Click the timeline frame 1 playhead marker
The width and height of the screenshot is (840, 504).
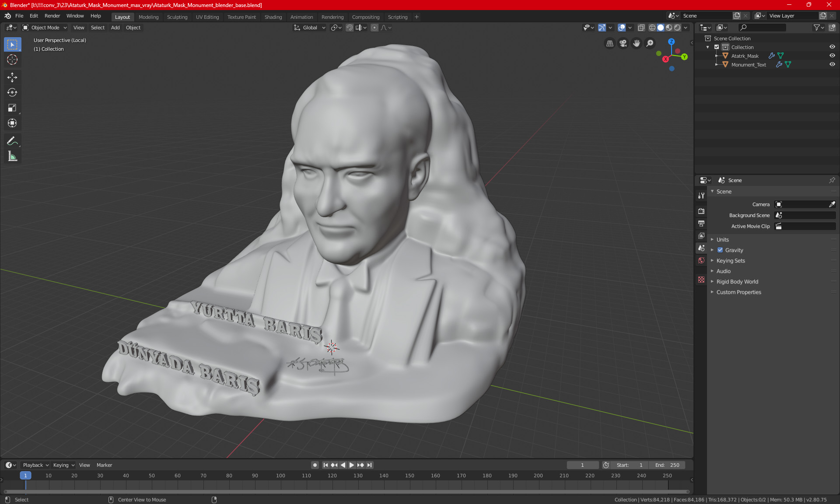[25, 476]
